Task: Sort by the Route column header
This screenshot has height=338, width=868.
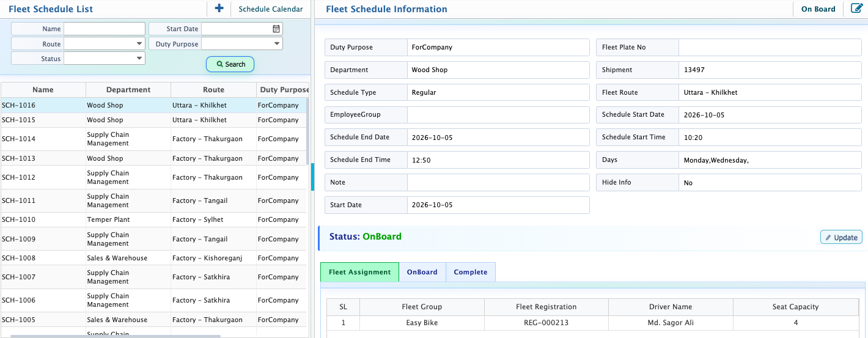Action: click(214, 90)
